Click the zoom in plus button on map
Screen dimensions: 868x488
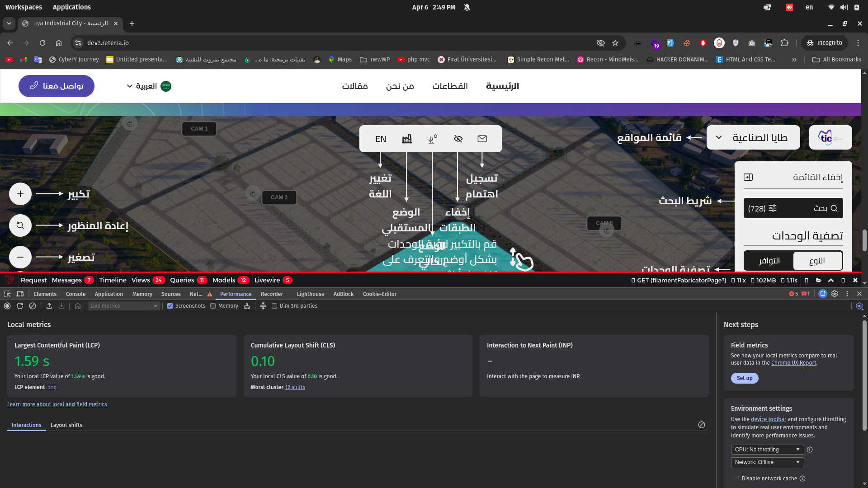pyautogui.click(x=20, y=194)
